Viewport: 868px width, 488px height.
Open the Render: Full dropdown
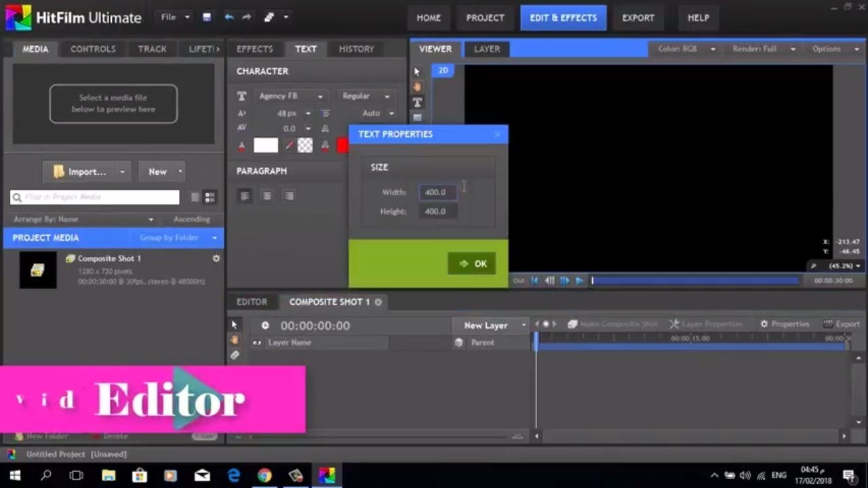pyautogui.click(x=764, y=49)
